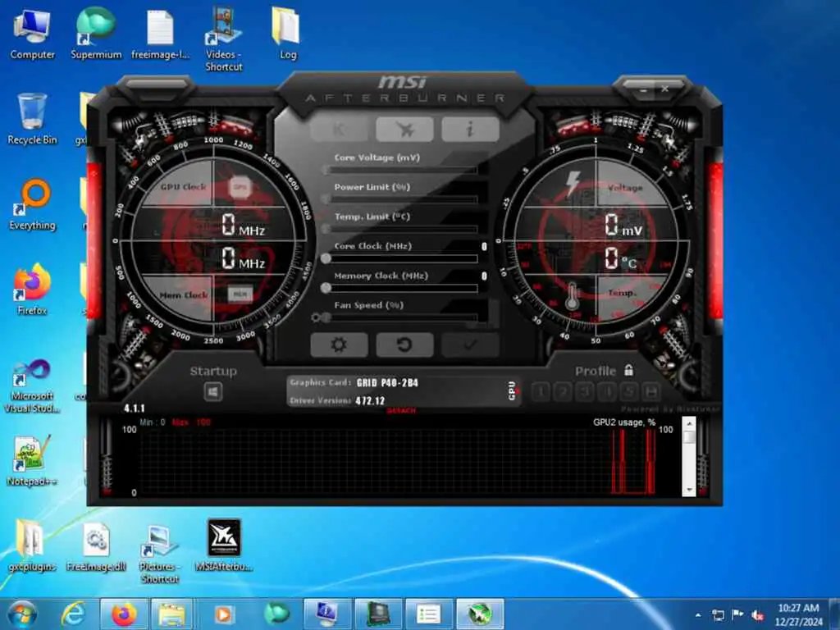Select the Recycle Bin icon
The width and height of the screenshot is (840, 630).
[32, 119]
